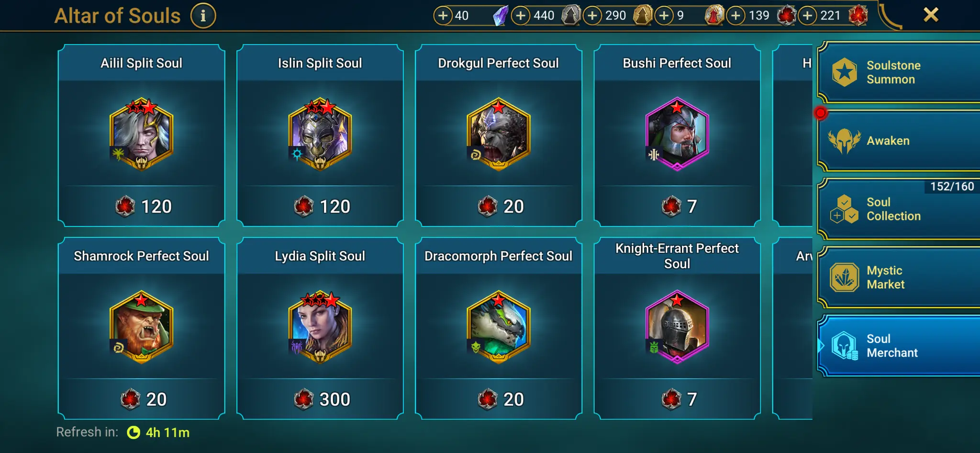Viewport: 980px width, 453px height.
Task: Go to the Mystic Market tab
Action: point(899,277)
